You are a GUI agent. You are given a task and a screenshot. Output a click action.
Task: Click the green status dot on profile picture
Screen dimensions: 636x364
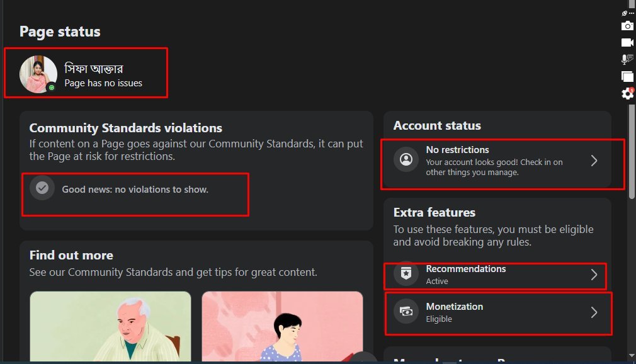[52, 88]
